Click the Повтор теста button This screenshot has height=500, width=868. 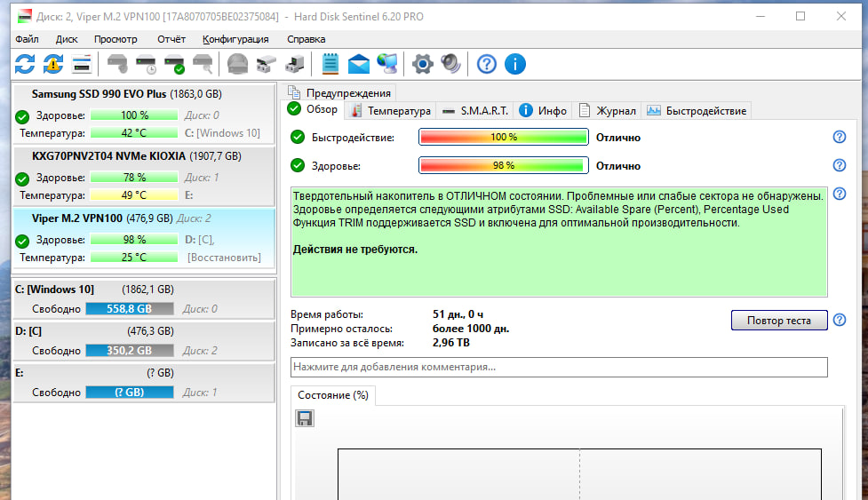[779, 321]
